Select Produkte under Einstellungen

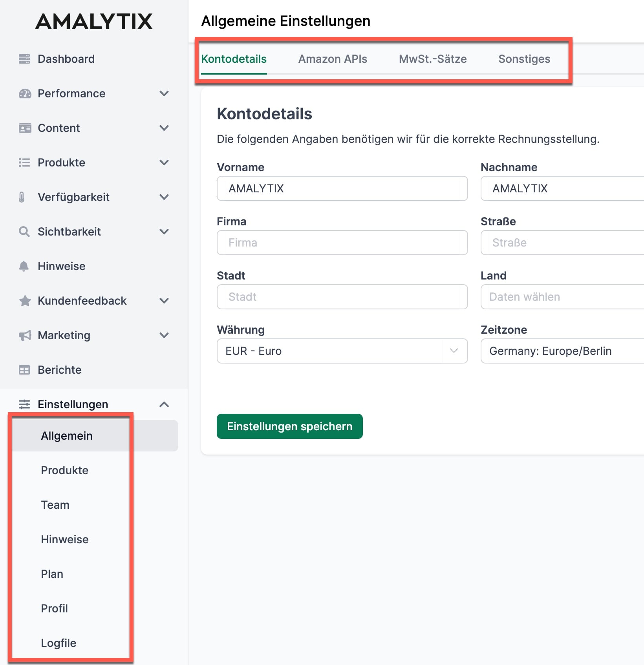tap(65, 470)
